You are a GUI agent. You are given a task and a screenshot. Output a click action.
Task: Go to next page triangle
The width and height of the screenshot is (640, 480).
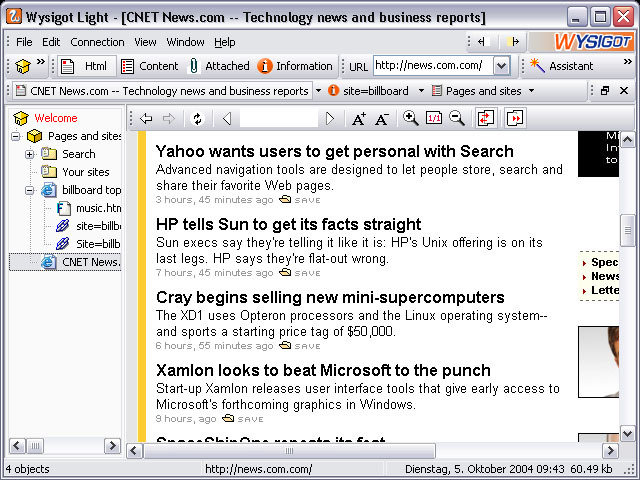(330, 119)
